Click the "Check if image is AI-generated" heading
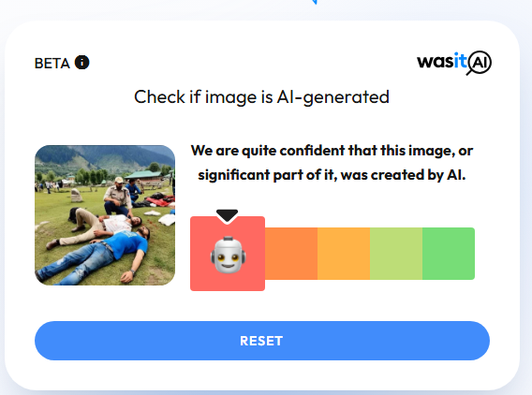Viewport: 532px width, 395px height. pyautogui.click(x=261, y=97)
